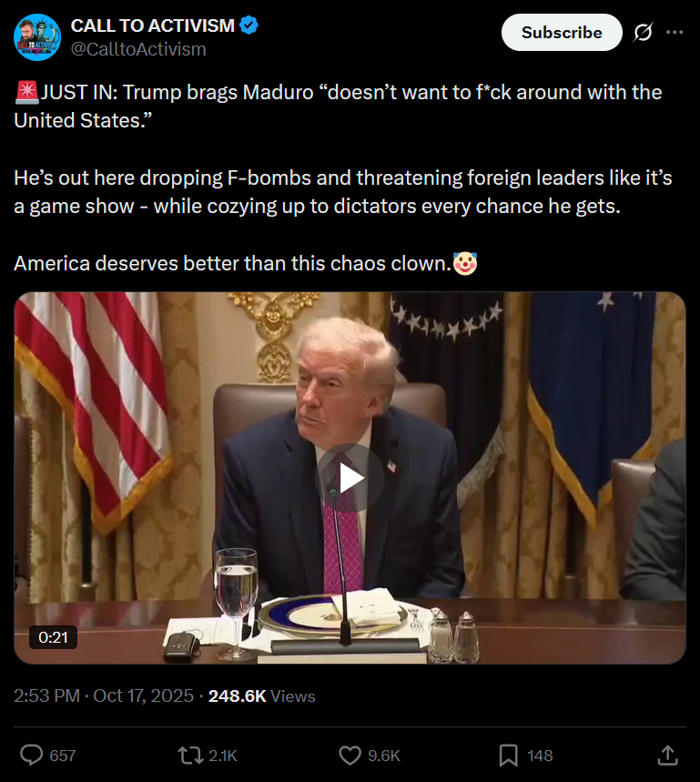Click the 148 bookmarks count
700x782 pixels.
pyautogui.click(x=540, y=756)
